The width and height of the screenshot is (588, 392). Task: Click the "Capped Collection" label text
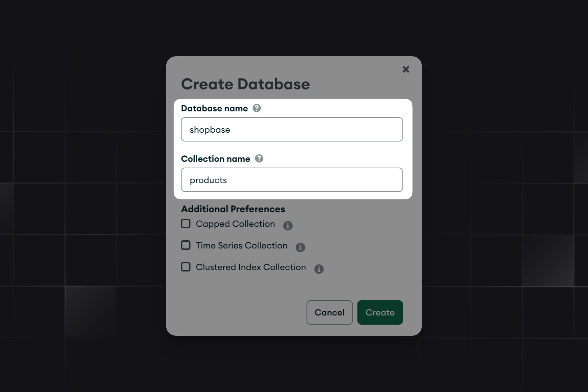(x=235, y=224)
